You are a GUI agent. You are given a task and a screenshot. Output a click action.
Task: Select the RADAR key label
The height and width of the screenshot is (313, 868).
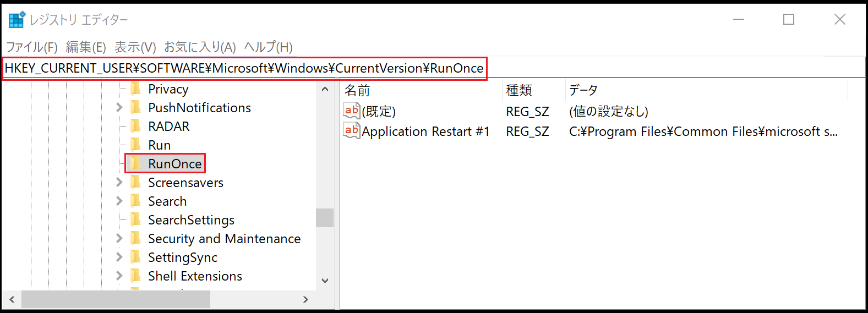169,127
